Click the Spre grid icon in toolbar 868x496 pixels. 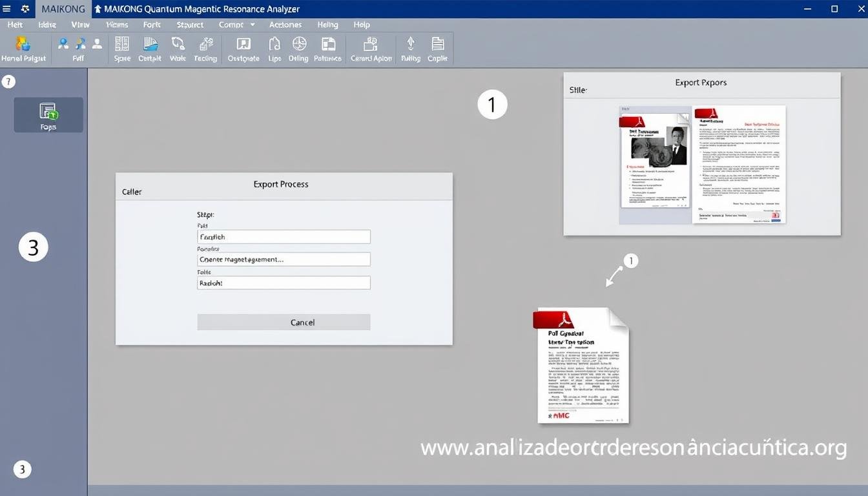point(121,45)
